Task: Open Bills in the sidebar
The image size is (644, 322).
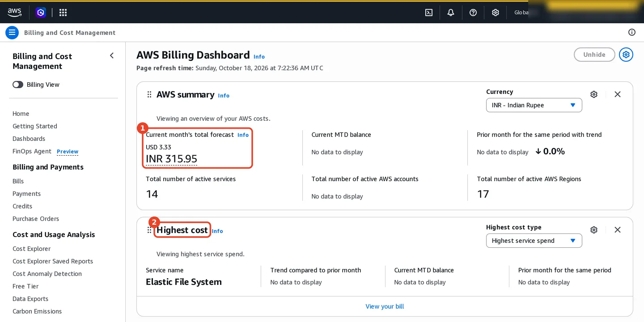Action: 18,181
